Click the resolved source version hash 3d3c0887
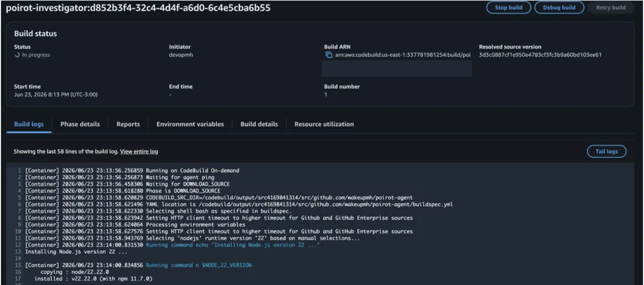 [x=540, y=55]
